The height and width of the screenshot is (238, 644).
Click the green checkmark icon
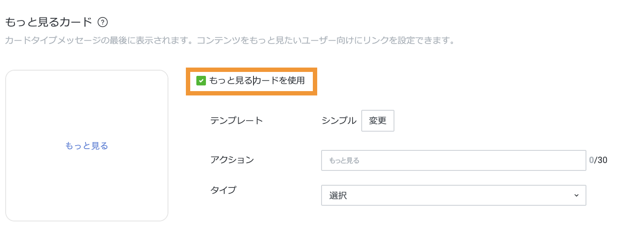pyautogui.click(x=201, y=81)
